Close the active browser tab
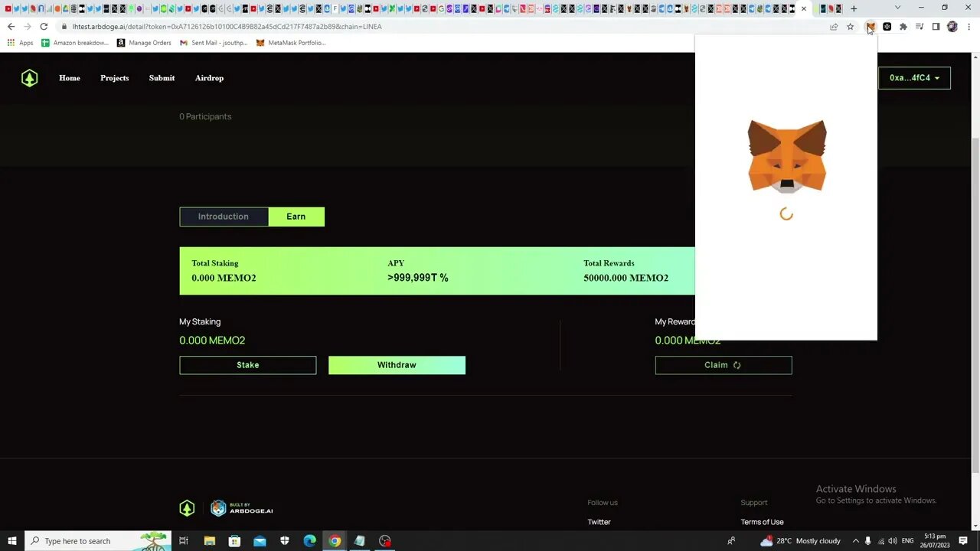This screenshot has width=980, height=551. click(804, 8)
